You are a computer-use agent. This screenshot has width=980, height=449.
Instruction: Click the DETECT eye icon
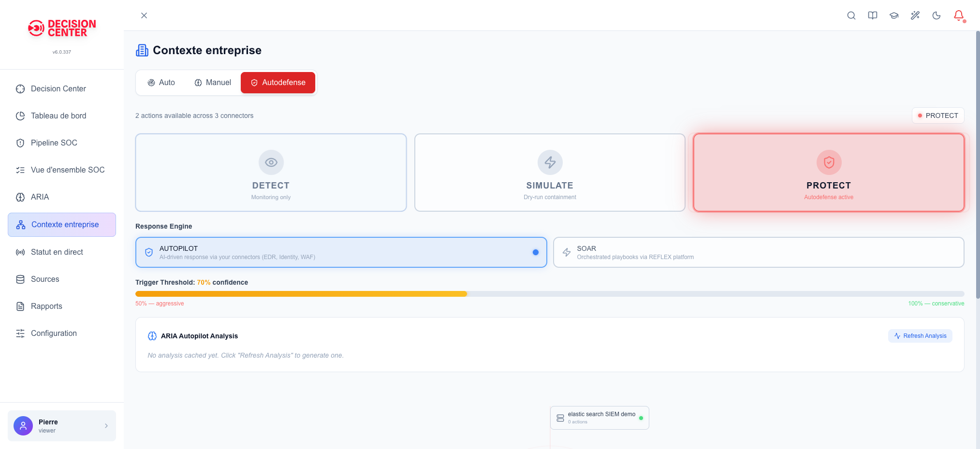(x=271, y=162)
